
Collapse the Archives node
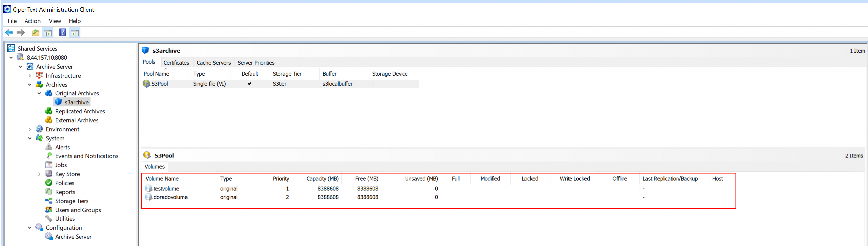pos(30,85)
